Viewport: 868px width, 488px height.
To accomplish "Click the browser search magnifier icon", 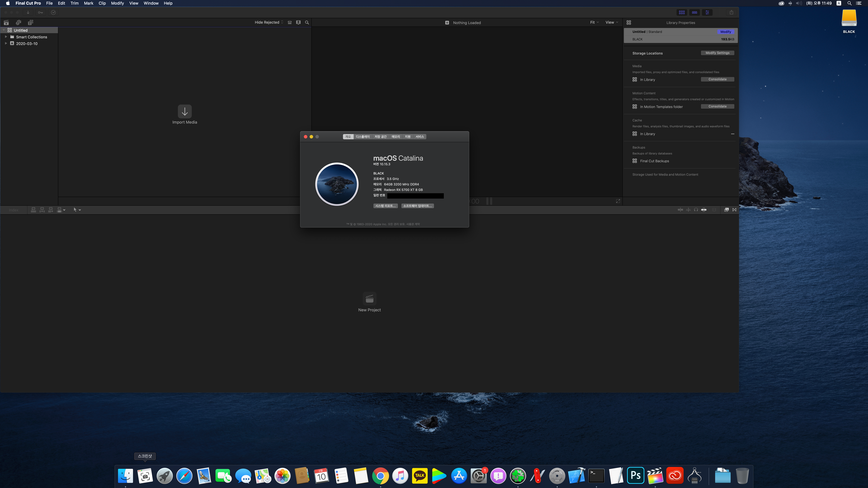I will (307, 22).
